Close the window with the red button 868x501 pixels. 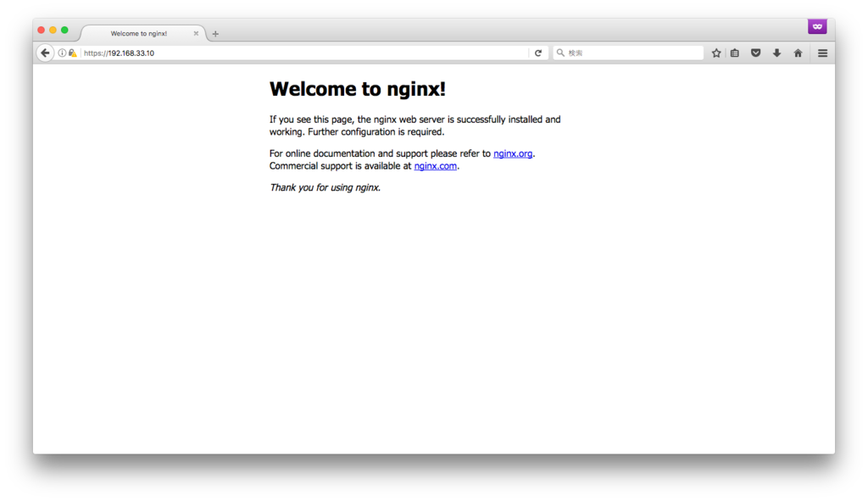[x=41, y=30]
